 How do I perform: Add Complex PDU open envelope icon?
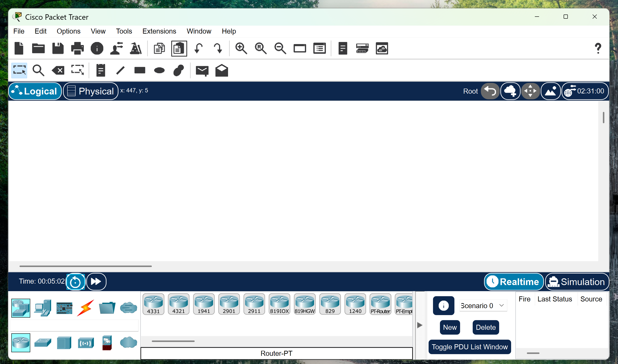222,71
